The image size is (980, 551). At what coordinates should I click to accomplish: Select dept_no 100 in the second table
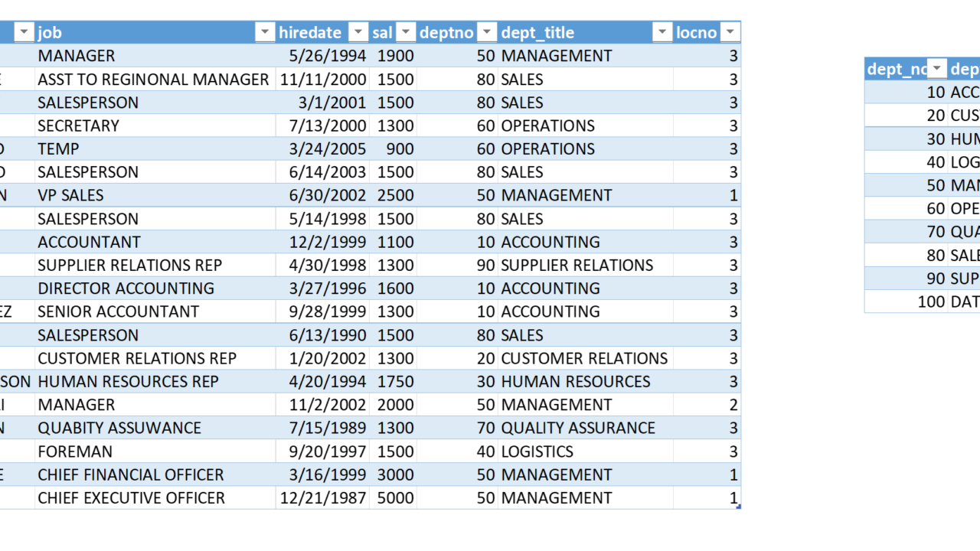click(x=906, y=302)
